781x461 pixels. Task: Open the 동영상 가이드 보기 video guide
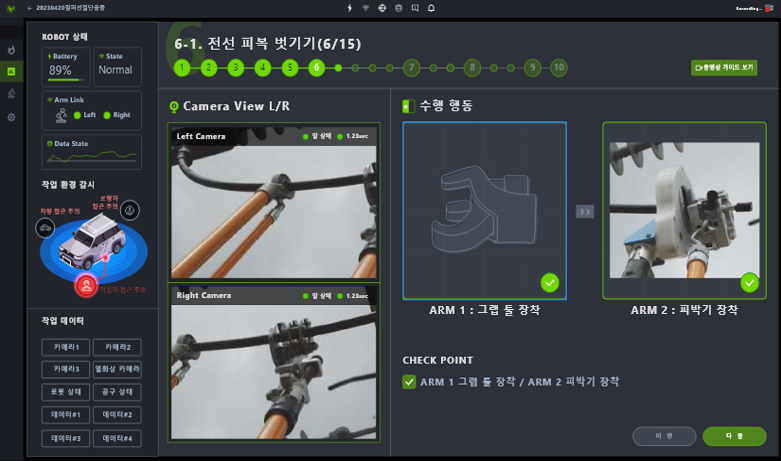(723, 68)
